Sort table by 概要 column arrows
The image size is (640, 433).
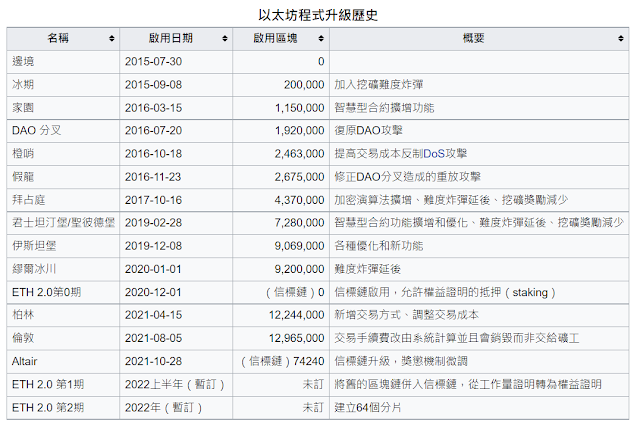point(621,39)
